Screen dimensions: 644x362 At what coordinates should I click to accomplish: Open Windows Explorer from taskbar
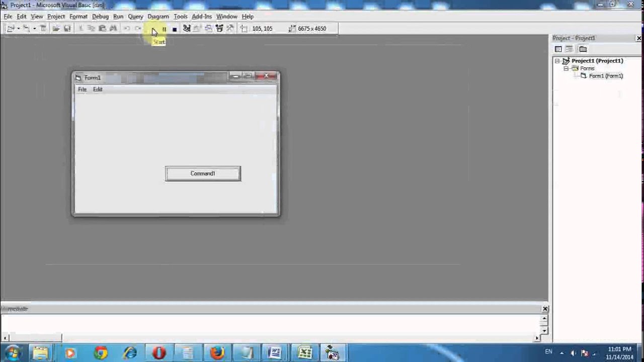[x=41, y=353]
